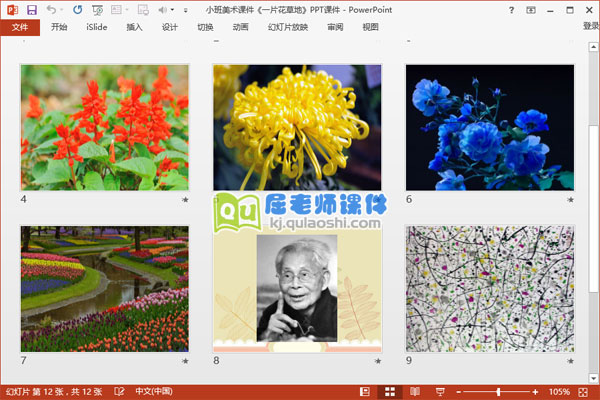Click the Redo/Repeat icon
Screen dimensions: 600x400
(x=78, y=10)
